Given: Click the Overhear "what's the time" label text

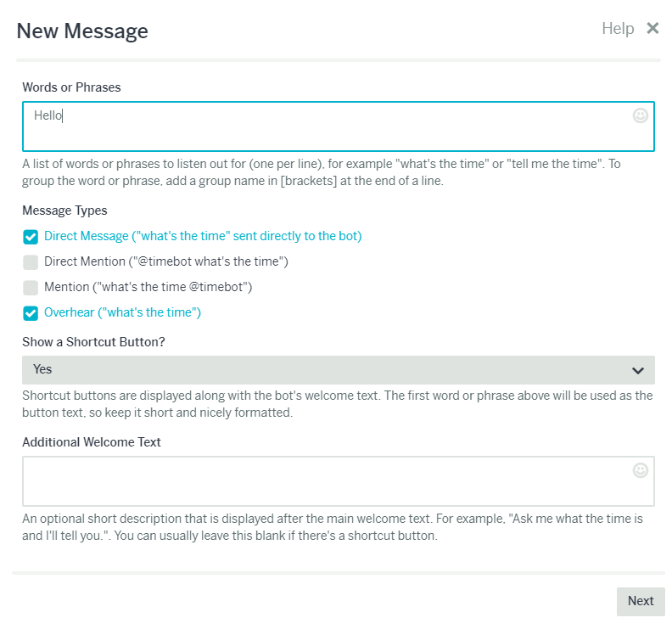Looking at the screenshot, I should 122,312.
